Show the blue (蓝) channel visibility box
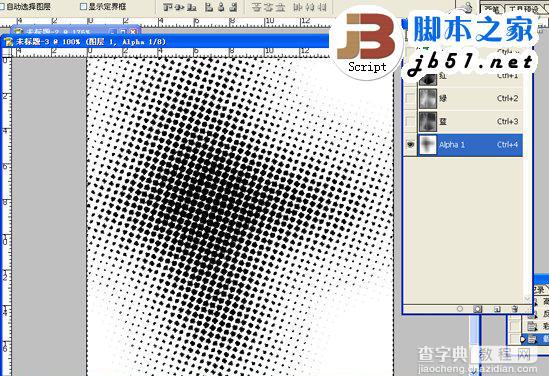This screenshot has height=376, width=549. click(x=410, y=121)
